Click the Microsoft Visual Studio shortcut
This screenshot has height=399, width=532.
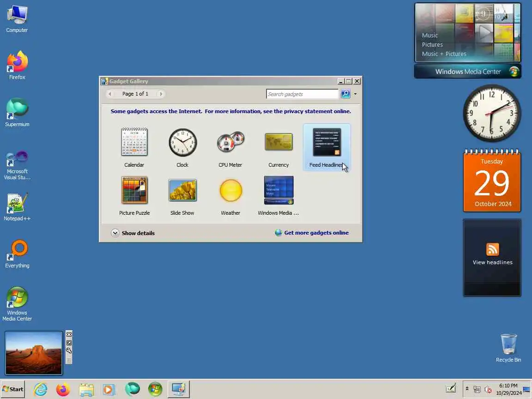[x=17, y=165]
